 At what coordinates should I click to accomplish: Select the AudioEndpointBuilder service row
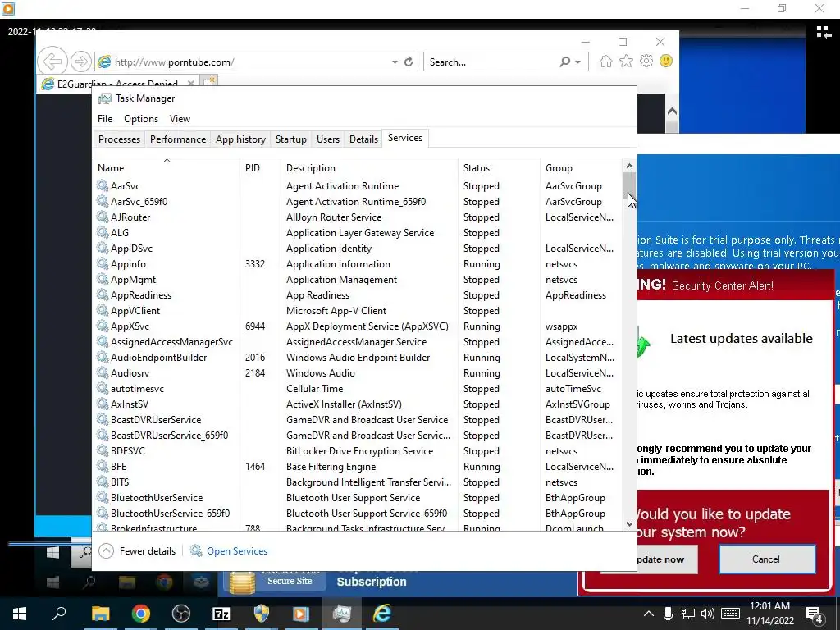point(356,358)
